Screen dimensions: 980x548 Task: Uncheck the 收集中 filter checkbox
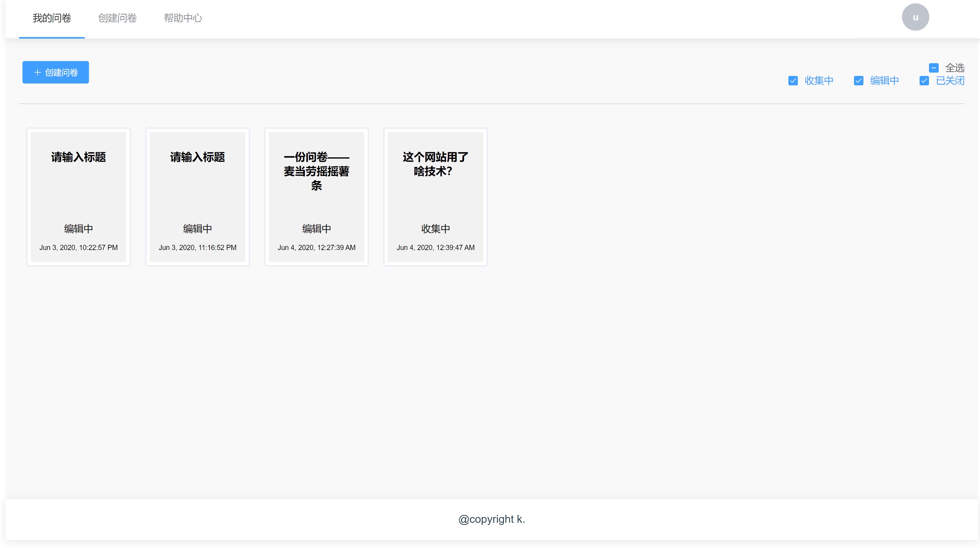[793, 81]
